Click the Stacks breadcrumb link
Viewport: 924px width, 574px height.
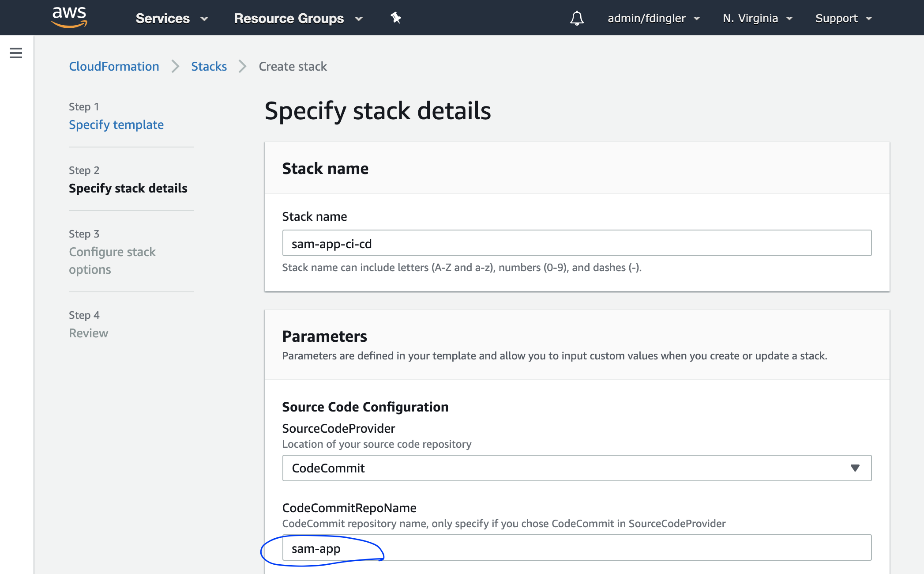(x=208, y=65)
